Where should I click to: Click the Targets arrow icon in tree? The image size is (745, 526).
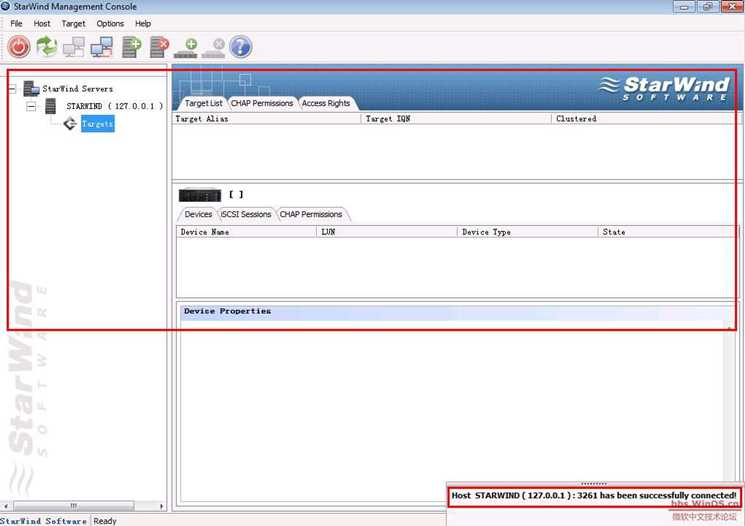click(x=70, y=124)
